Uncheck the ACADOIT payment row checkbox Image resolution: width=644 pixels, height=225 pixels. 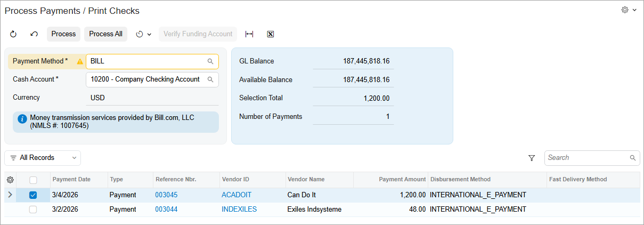click(x=33, y=195)
